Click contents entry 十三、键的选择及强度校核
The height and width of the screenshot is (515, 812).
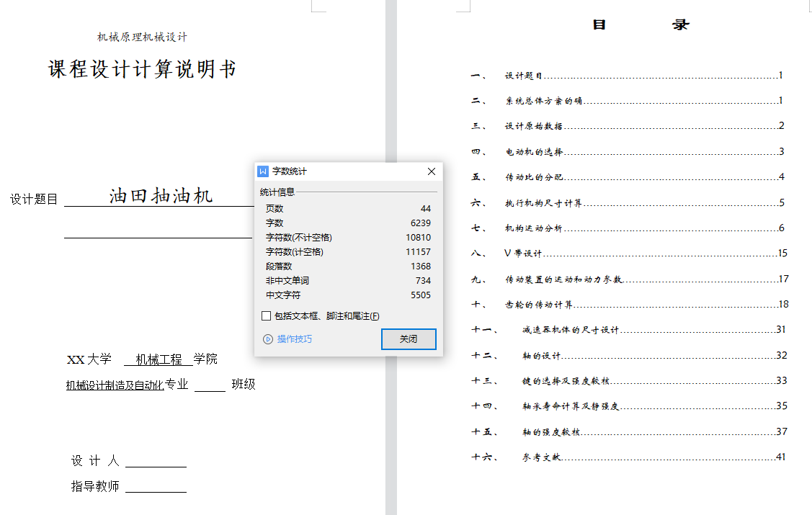click(x=629, y=381)
